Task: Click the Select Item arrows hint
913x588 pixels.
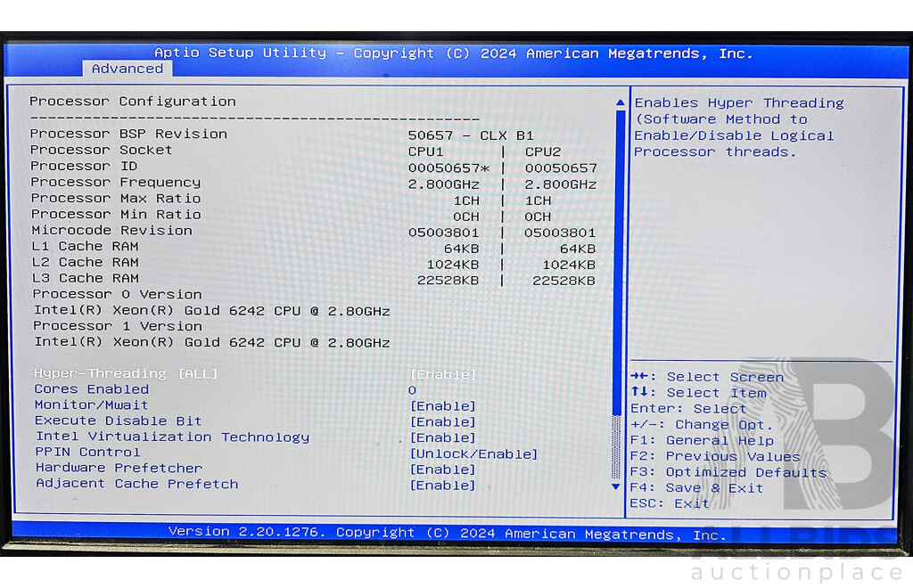Action: coord(698,393)
